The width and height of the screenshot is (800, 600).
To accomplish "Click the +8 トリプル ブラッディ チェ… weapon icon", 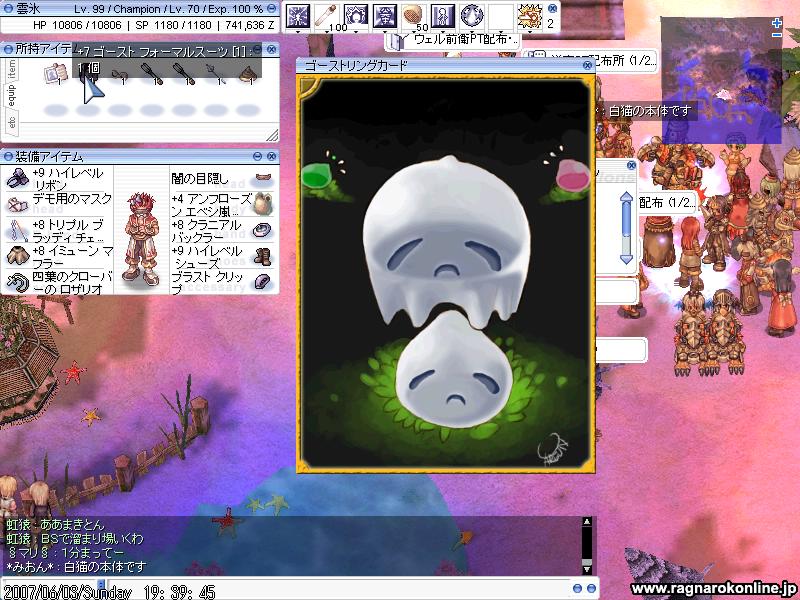I will point(17,230).
